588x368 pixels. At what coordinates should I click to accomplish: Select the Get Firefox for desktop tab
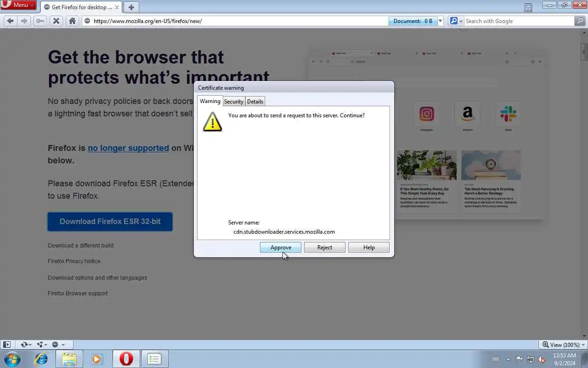(81, 7)
